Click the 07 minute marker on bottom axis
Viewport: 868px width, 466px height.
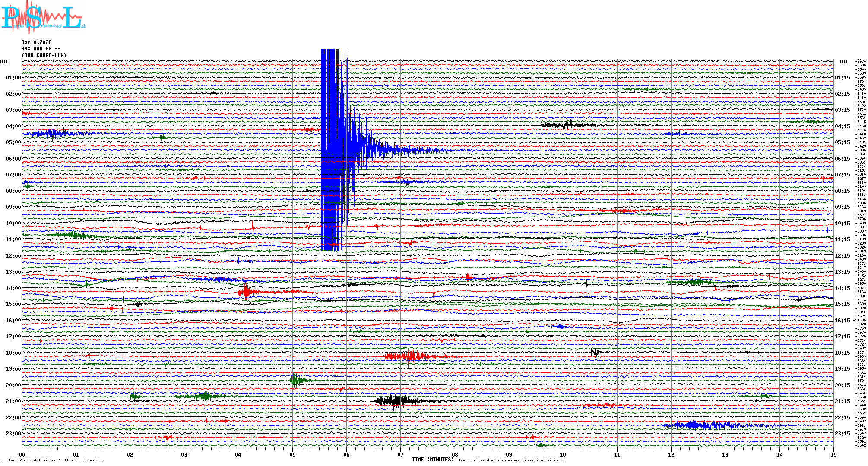point(401,455)
